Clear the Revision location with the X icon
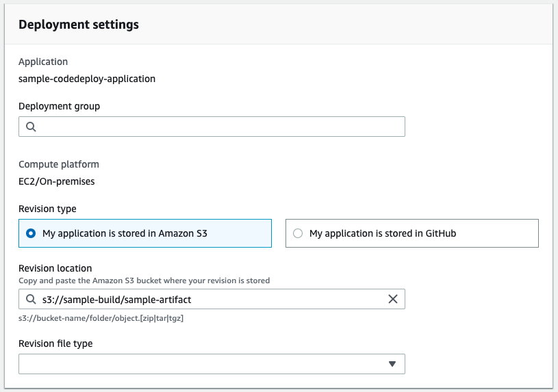The height and width of the screenshot is (392, 558). (393, 299)
